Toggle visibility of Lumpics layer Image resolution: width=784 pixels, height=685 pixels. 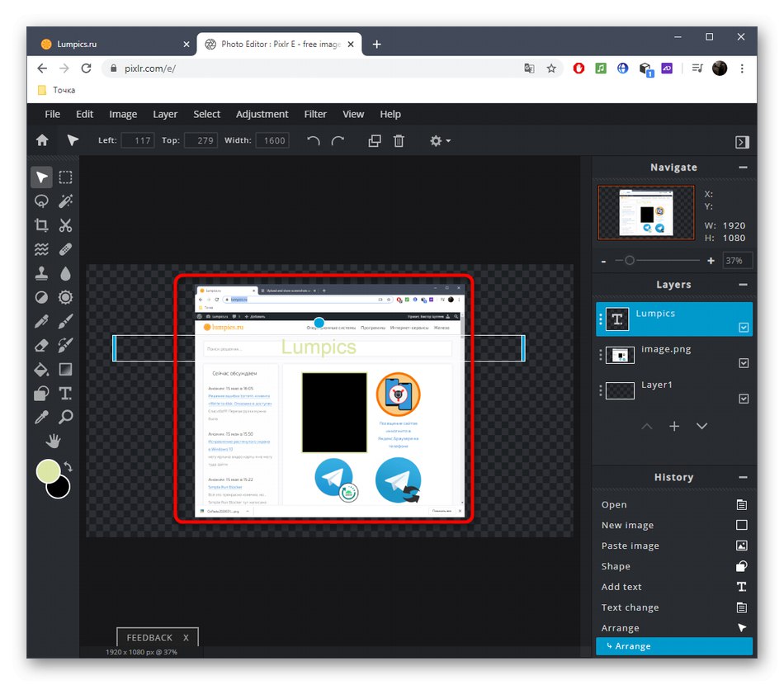tap(744, 327)
